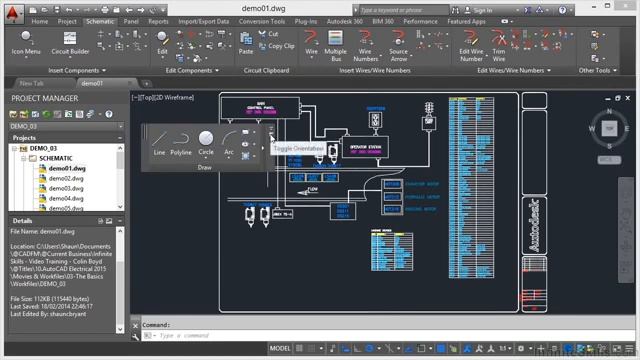Choose the Circle draw tool
Screen dimensions: 640x360
(x=206, y=143)
